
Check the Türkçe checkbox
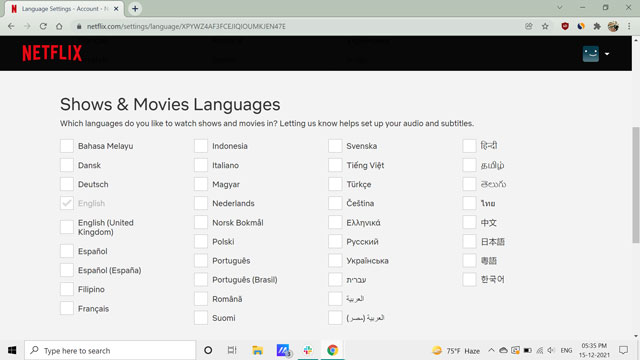(x=335, y=184)
